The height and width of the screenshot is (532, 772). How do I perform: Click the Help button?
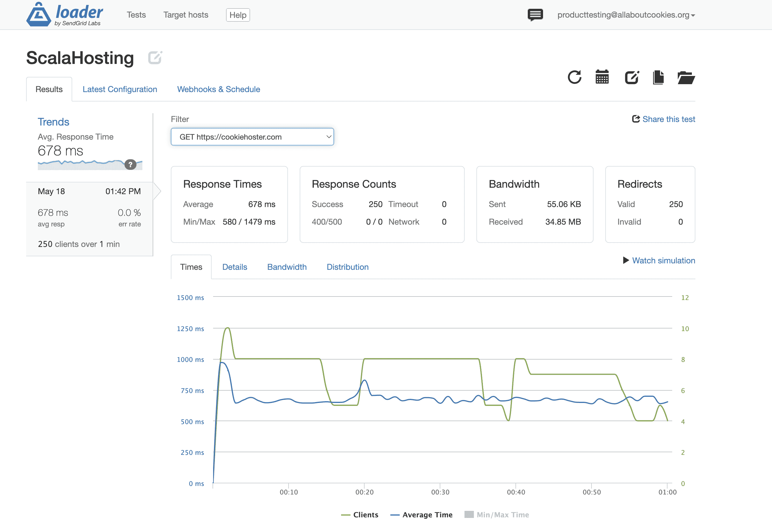coord(238,15)
